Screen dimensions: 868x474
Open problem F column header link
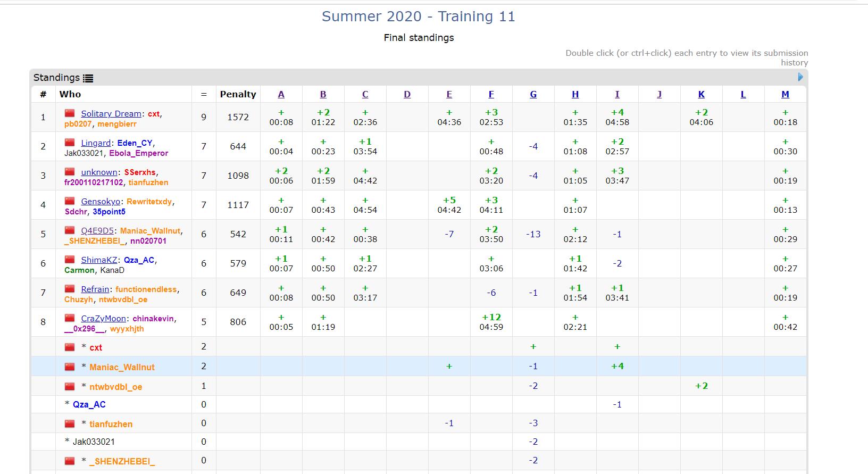tap(491, 94)
